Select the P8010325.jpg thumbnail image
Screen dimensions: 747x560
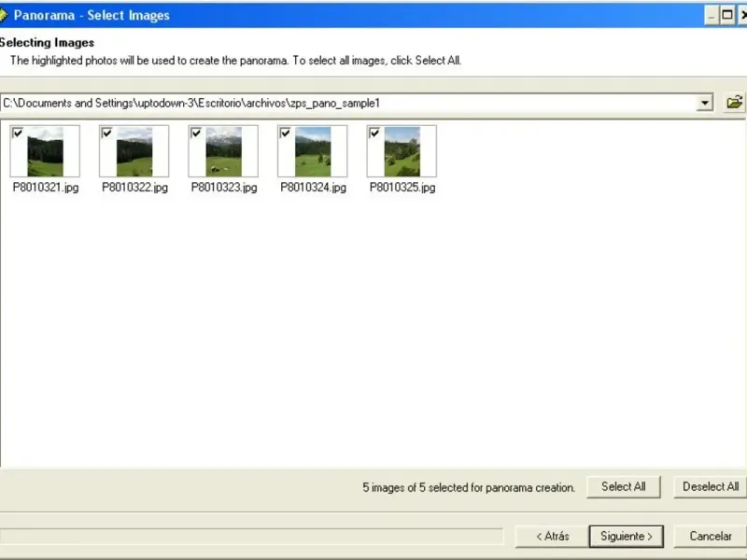tap(402, 151)
